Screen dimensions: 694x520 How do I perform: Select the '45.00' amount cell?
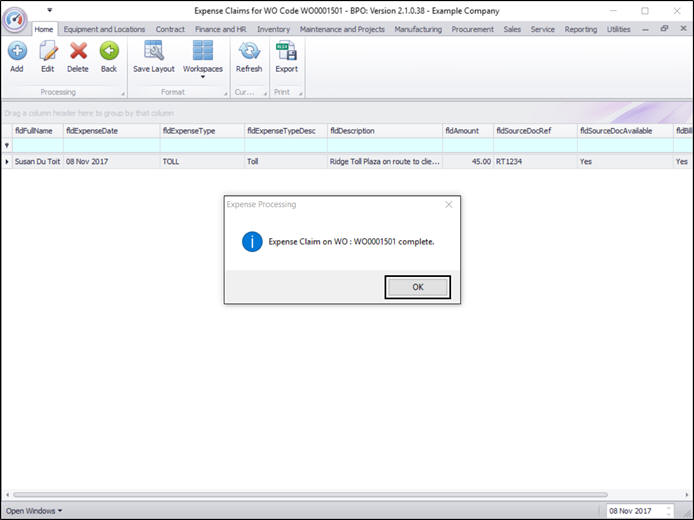[x=468, y=162]
